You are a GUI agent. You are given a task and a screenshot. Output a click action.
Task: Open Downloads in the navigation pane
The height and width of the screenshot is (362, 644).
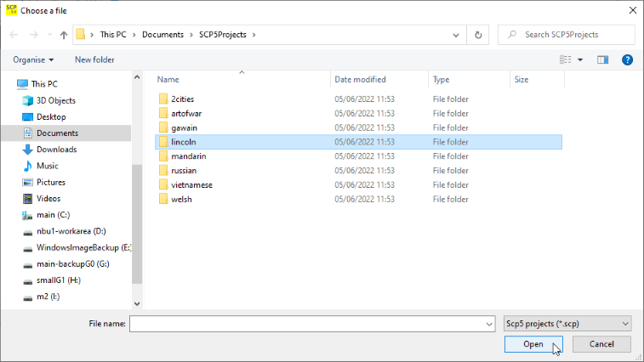(56, 150)
